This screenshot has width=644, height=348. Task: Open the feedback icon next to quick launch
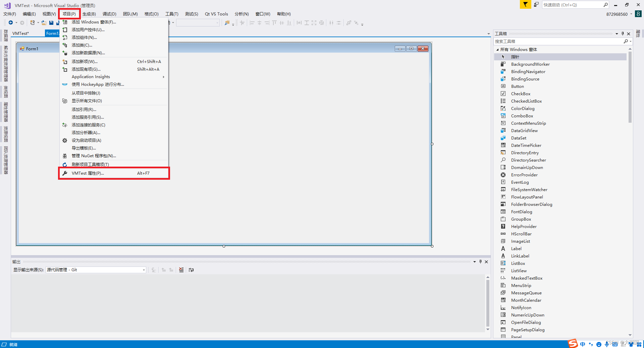[536, 5]
